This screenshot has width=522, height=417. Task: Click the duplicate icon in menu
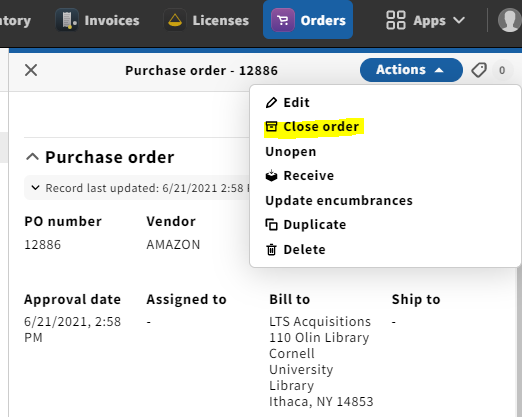click(x=271, y=225)
